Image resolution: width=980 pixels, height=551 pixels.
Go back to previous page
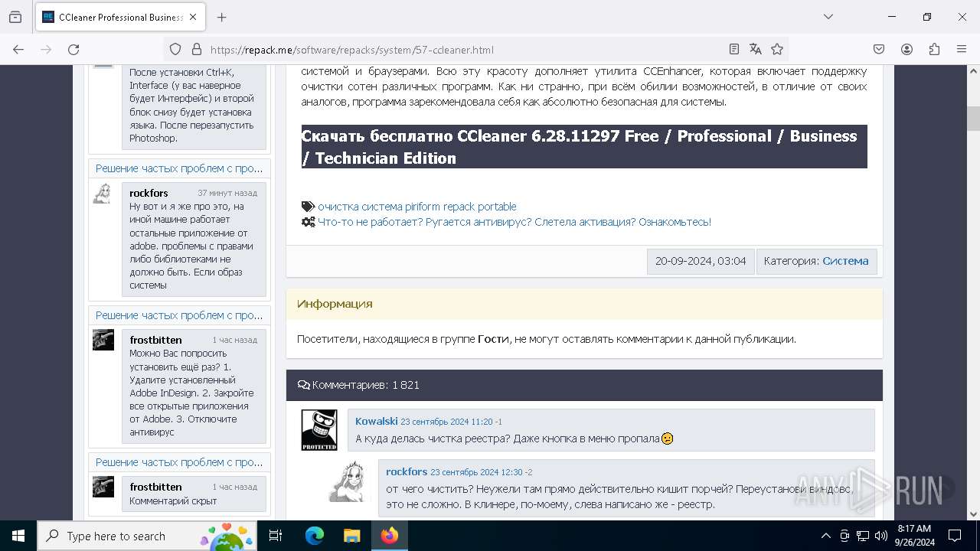18,50
